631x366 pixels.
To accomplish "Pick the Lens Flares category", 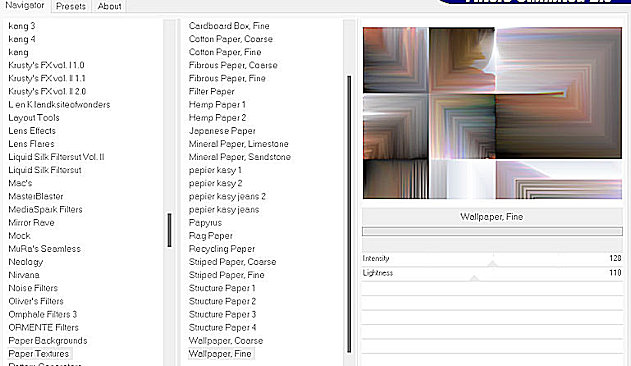I will 31,144.
